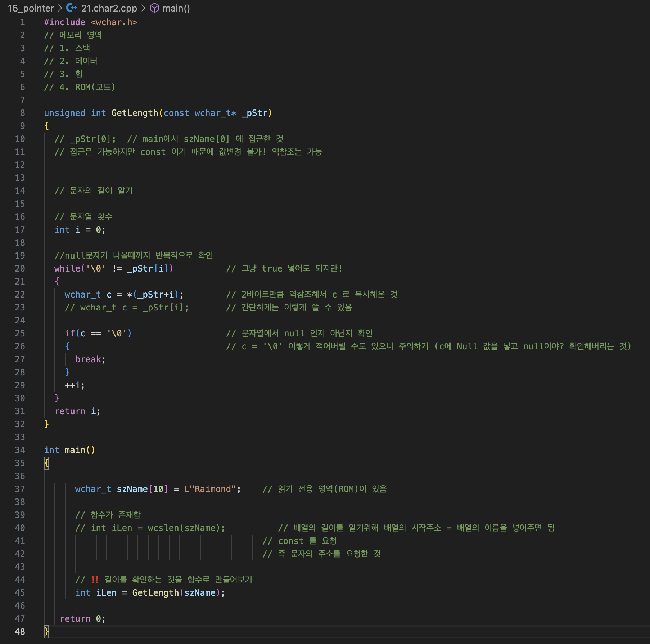Click the C++ file icon in breadcrumb

(x=72, y=8)
